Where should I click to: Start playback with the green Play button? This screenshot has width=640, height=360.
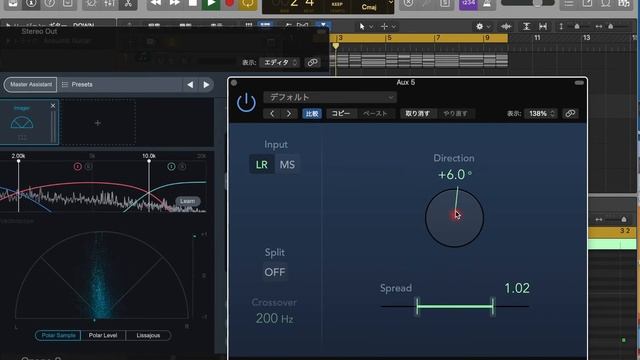[211, 4]
